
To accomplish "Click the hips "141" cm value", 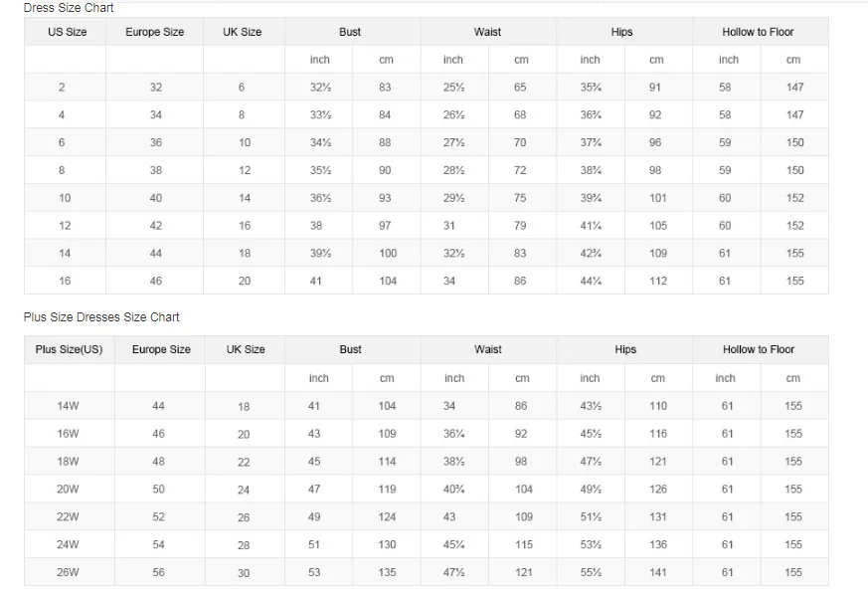I will pyautogui.click(x=658, y=572).
